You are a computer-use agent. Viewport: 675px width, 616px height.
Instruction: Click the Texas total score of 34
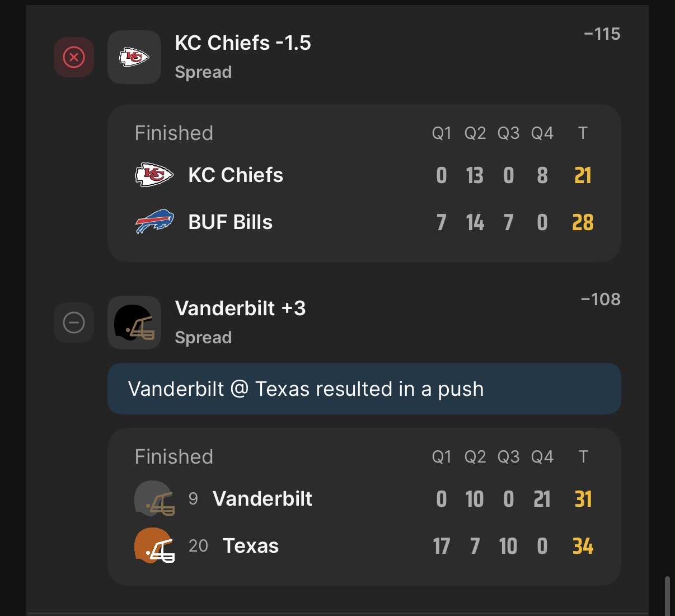583,546
